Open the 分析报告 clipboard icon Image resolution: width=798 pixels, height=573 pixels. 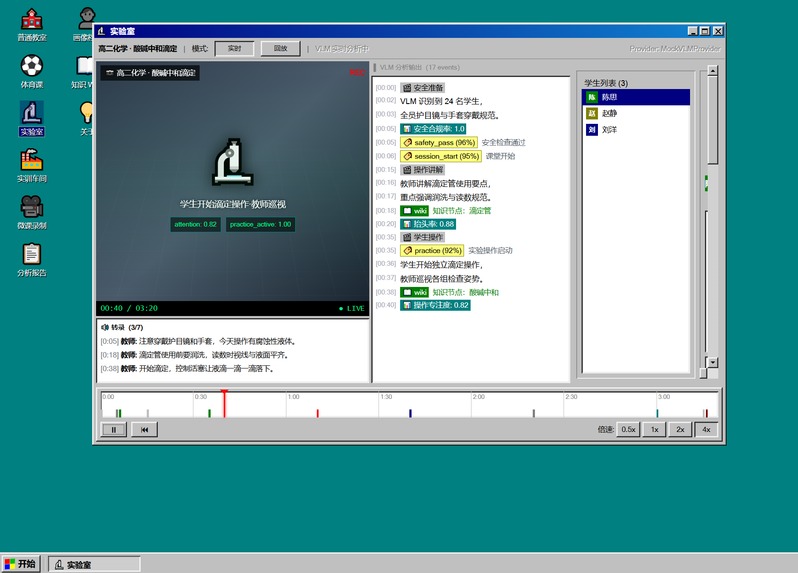[32, 260]
